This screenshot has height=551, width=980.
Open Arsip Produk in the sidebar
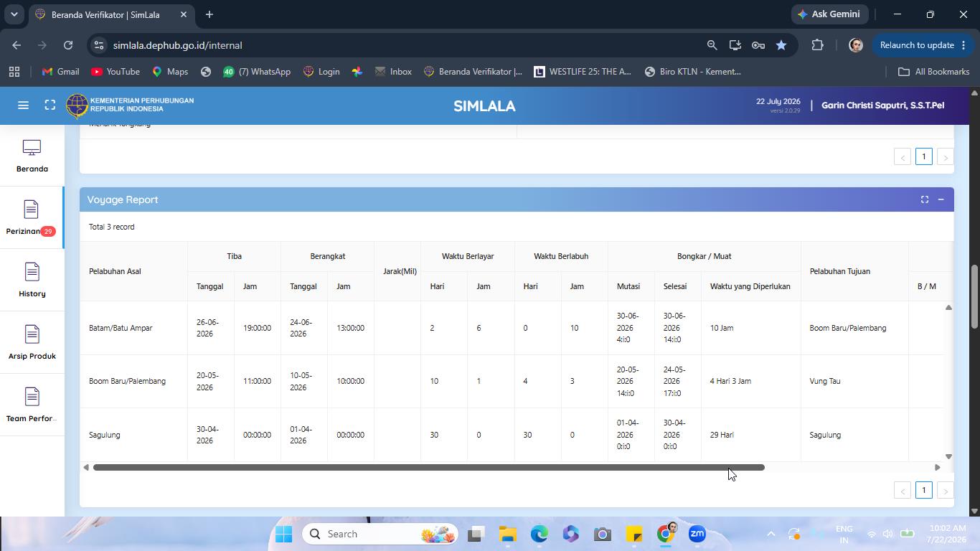click(32, 343)
